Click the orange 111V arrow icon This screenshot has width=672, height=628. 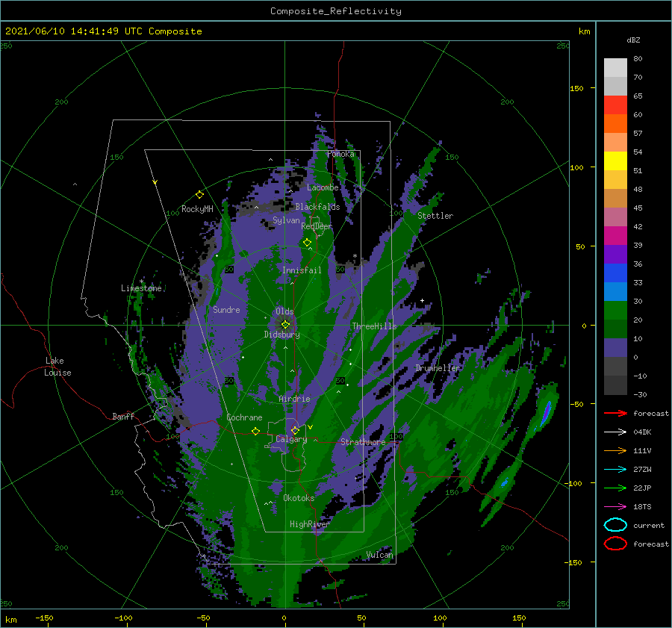(x=615, y=450)
